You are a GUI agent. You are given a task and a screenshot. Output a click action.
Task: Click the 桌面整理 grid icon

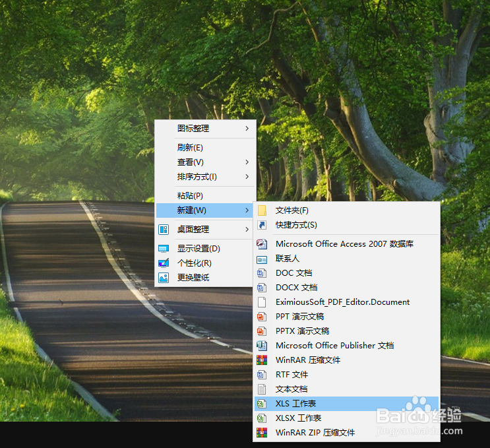[x=164, y=230]
